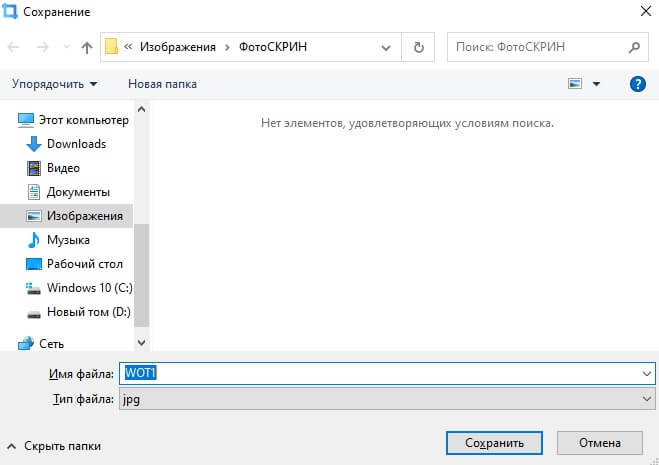This screenshot has height=465, width=659.
Task: Click the Отмена button
Action: (601, 442)
